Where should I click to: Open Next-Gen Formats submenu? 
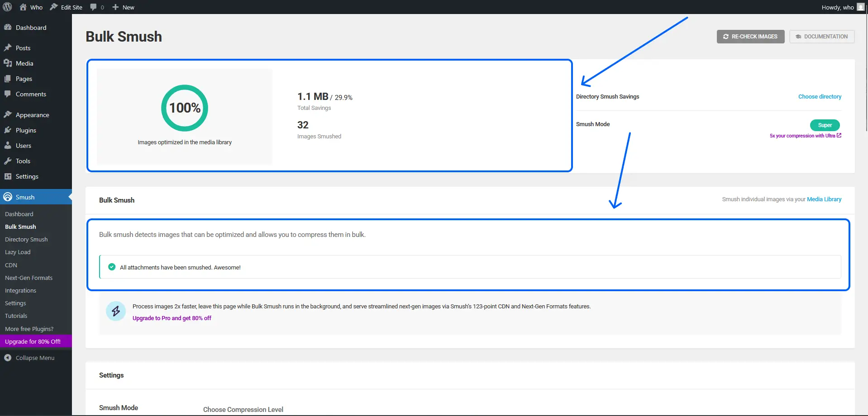[29, 278]
